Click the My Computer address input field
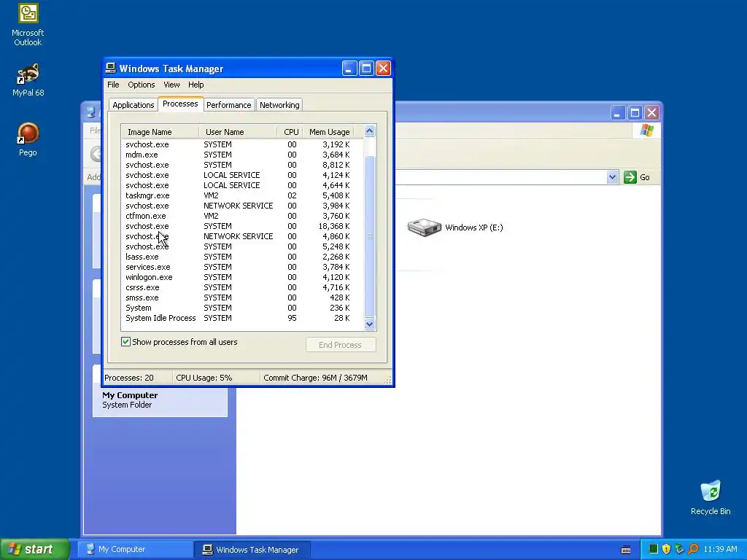 (x=500, y=177)
